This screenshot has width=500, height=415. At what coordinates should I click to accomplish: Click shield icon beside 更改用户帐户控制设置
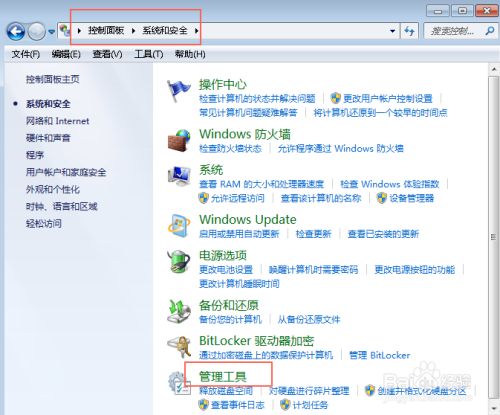pyautogui.click(x=335, y=98)
